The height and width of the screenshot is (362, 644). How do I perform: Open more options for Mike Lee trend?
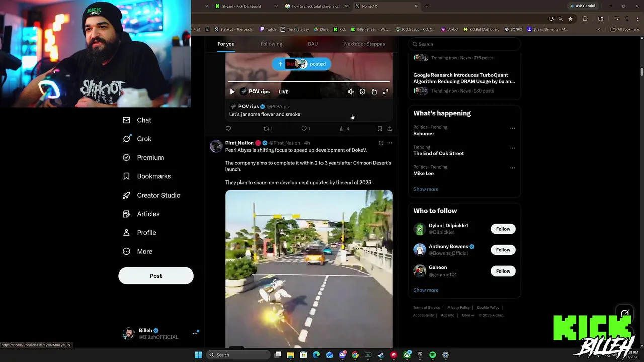pyautogui.click(x=512, y=168)
